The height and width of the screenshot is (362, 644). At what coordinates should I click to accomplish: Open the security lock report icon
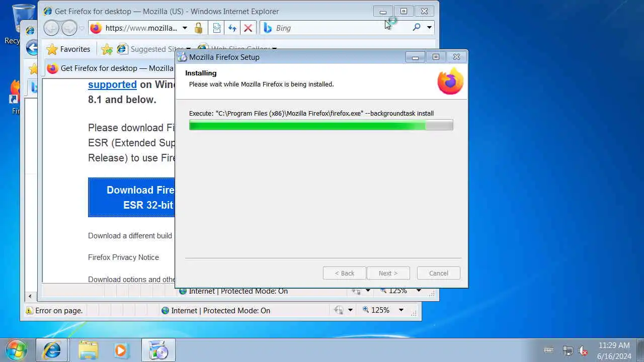coord(199,28)
